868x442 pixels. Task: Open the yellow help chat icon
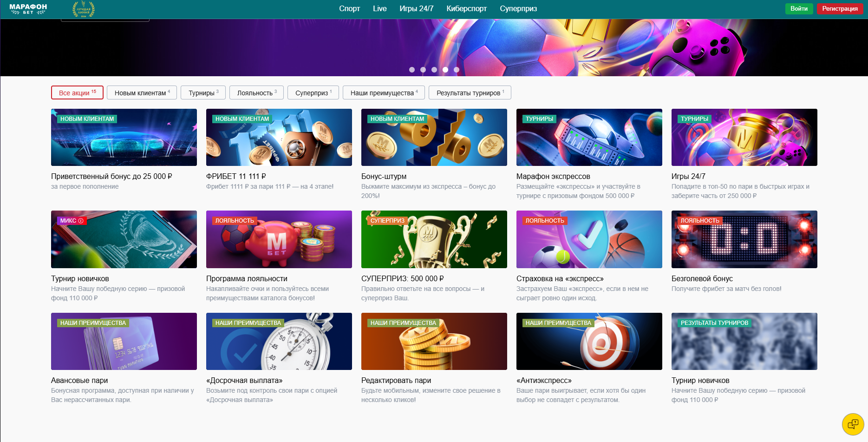[853, 424]
